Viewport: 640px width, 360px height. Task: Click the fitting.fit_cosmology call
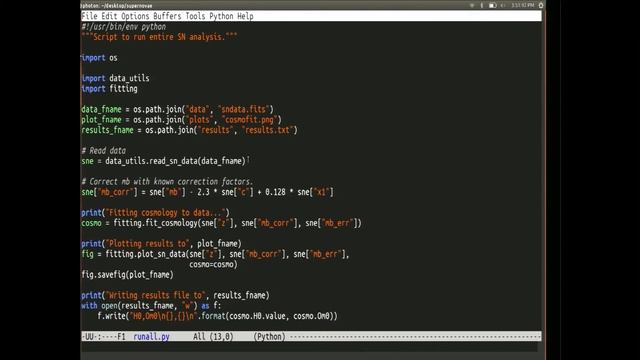coord(238,223)
